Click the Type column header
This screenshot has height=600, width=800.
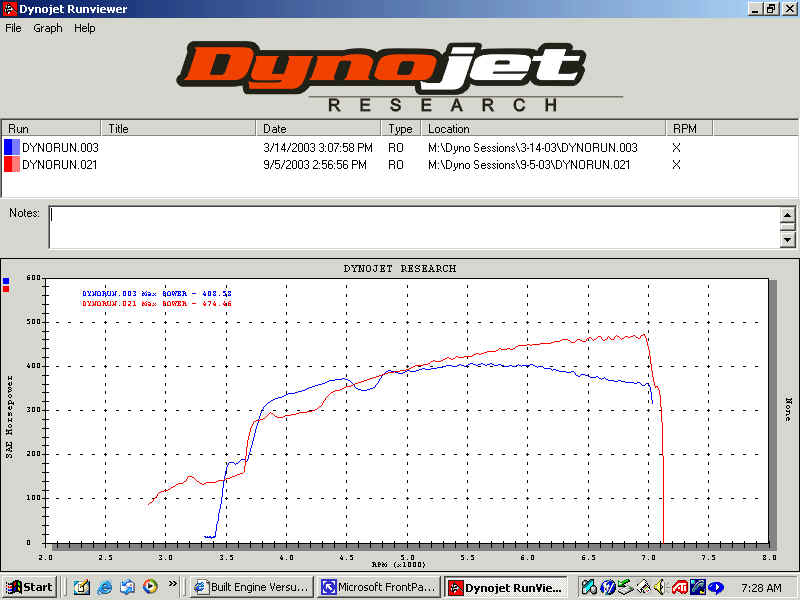coord(401,129)
